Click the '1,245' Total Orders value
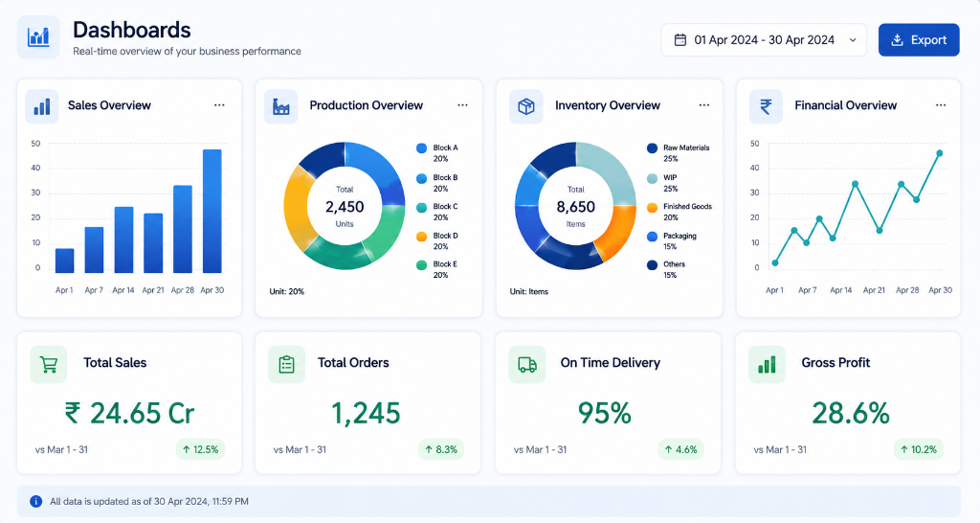 366,414
